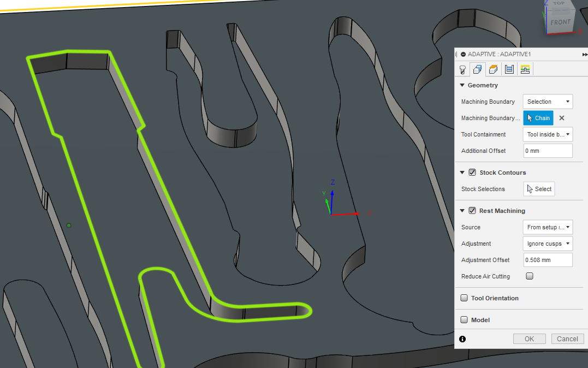Click the green point in the viewport
The height and width of the screenshot is (368, 588).
(x=69, y=225)
